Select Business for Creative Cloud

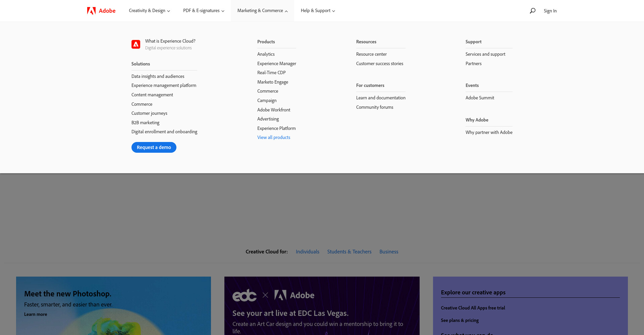(x=389, y=251)
